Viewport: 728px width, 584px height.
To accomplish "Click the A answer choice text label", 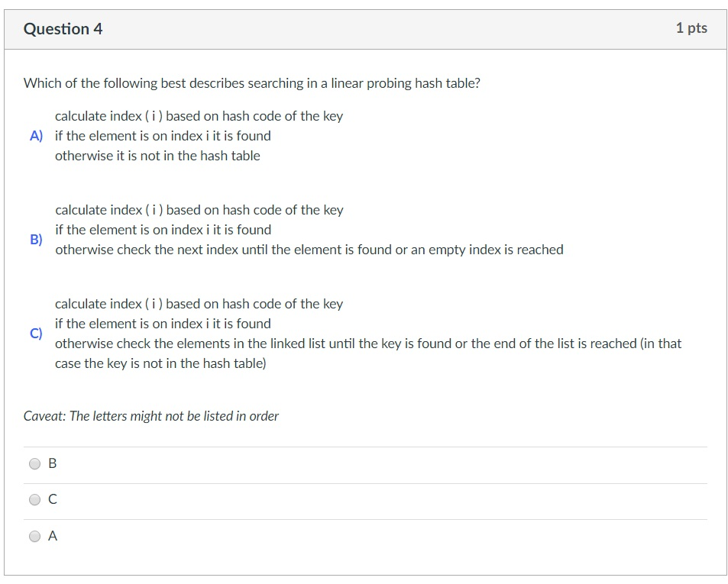I will (52, 535).
